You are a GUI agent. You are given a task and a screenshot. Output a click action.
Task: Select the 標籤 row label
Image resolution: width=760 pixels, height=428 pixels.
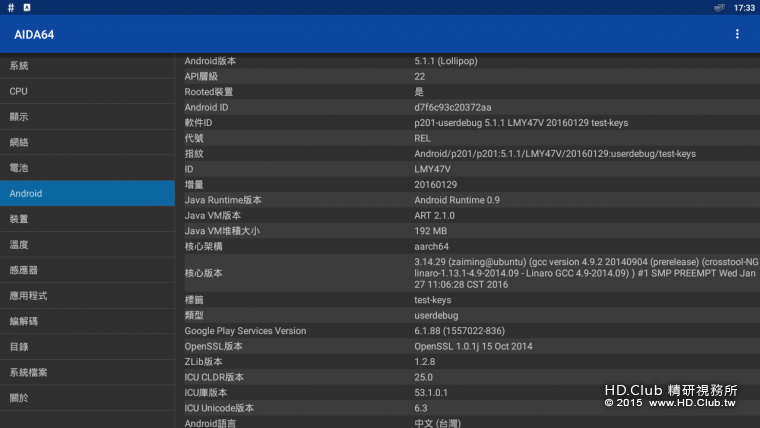[193, 300]
